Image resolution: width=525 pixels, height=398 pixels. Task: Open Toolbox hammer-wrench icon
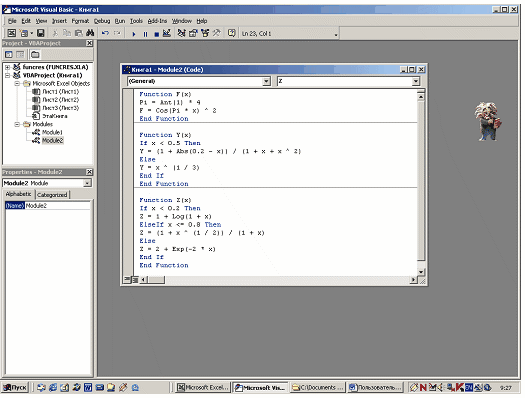[217, 33]
